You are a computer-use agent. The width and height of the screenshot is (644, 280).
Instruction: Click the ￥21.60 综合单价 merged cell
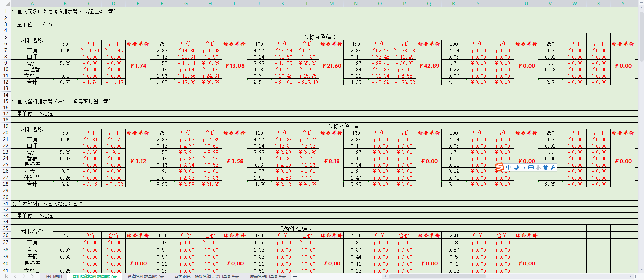tap(331, 66)
